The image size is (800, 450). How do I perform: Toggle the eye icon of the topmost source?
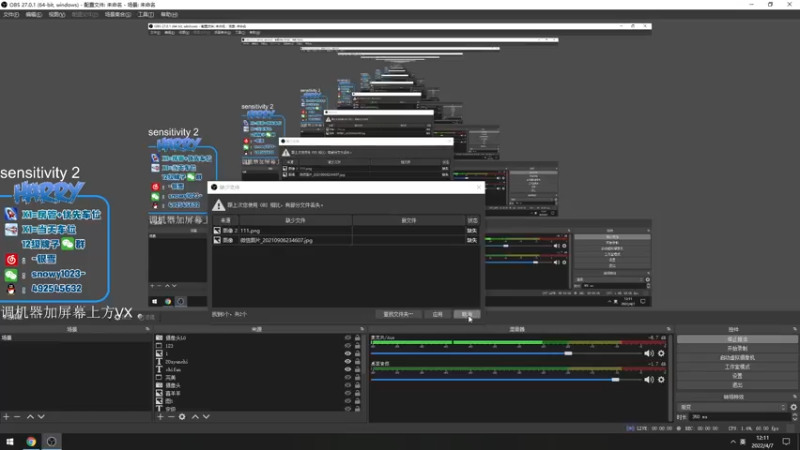348,338
